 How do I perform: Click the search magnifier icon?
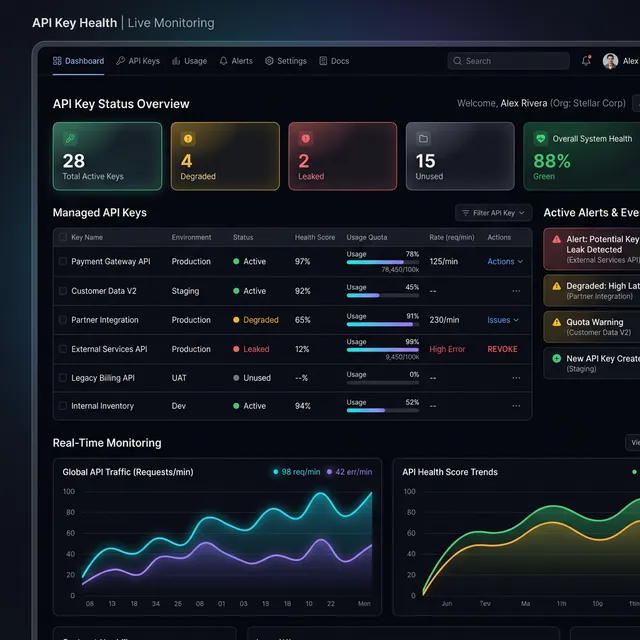click(x=457, y=61)
